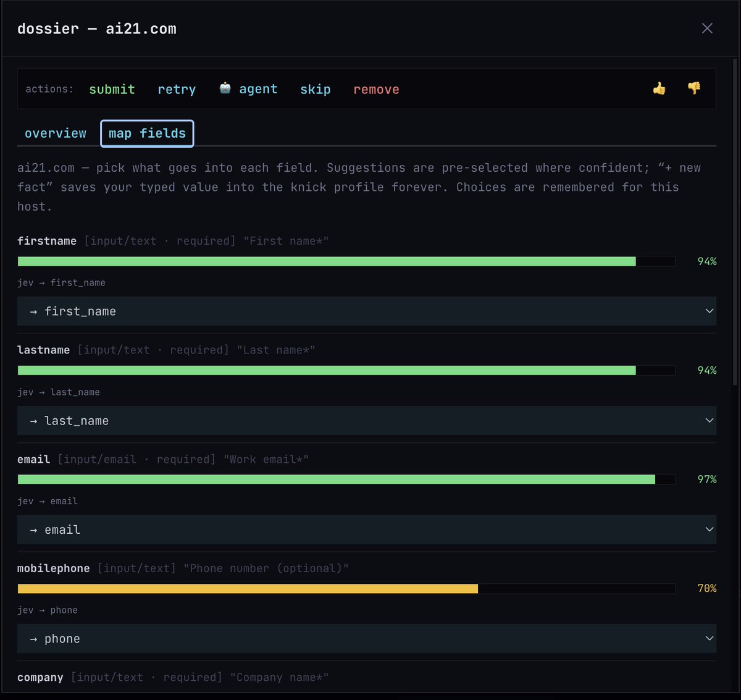Viewport: 741px width, 700px height.
Task: Click the "lastname" field label
Action: pos(43,350)
